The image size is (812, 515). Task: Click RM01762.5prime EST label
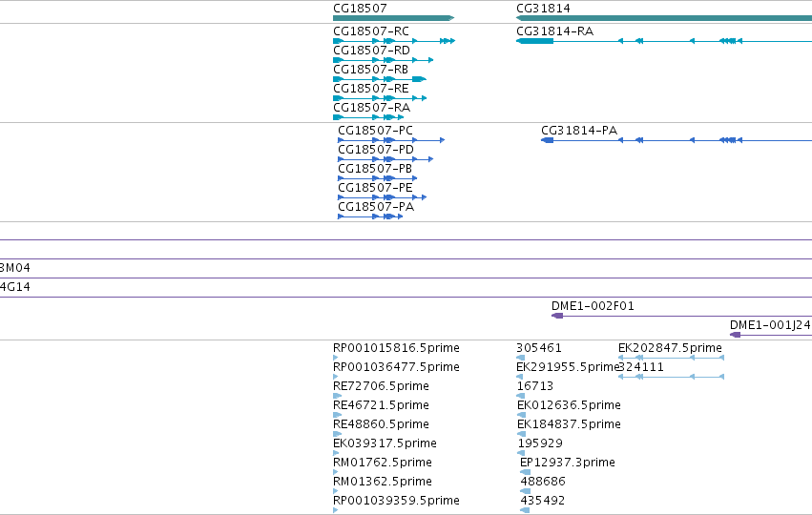point(383,463)
